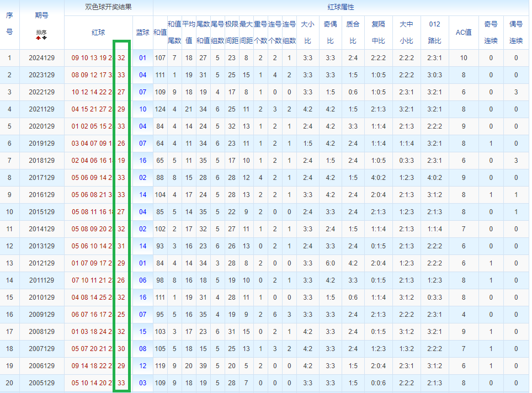Select issue number 2017129
Image resolution: width=532 pixels, height=393 pixels.
(42, 178)
